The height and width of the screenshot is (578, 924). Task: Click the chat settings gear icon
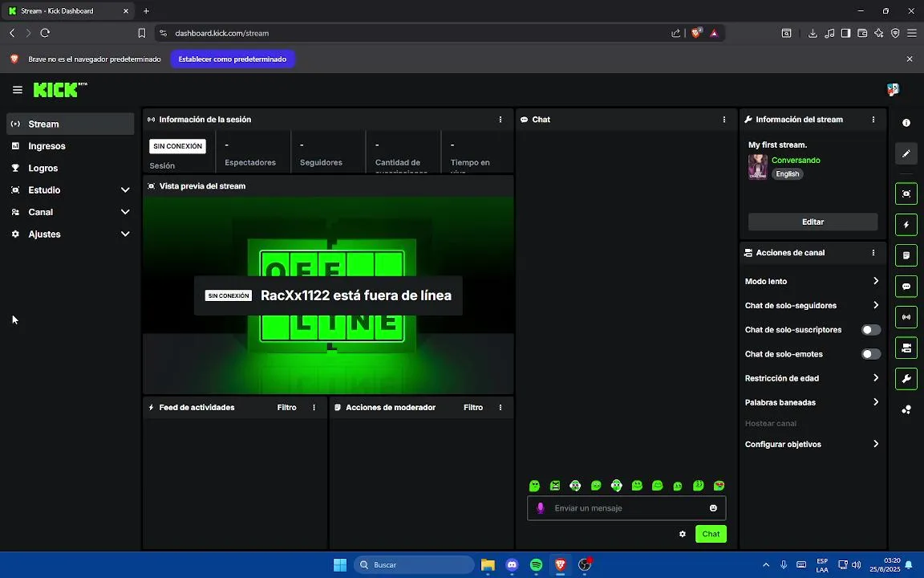pos(683,534)
